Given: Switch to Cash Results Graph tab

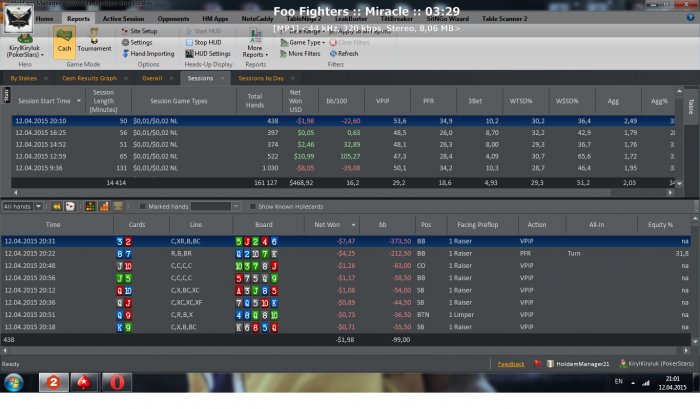Looking at the screenshot, I should [x=89, y=78].
